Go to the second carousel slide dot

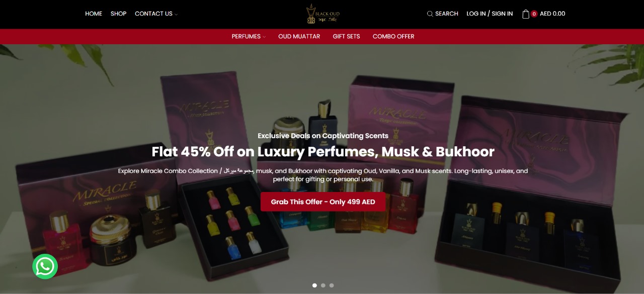tap(323, 285)
